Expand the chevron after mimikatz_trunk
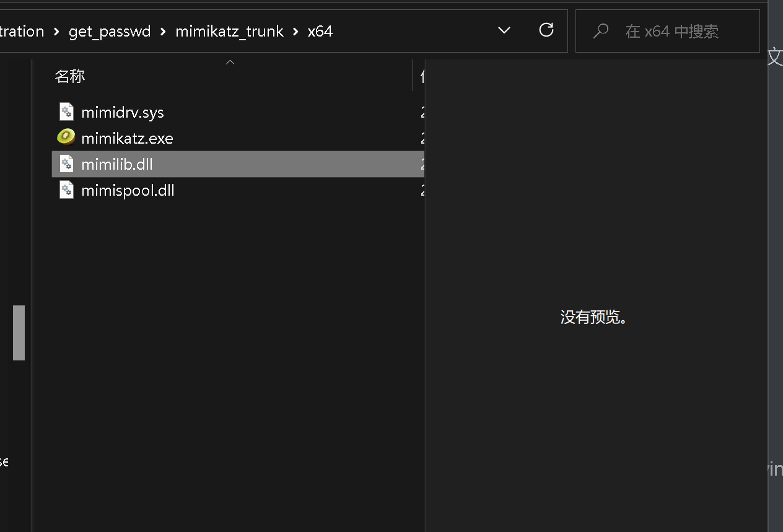 [295, 32]
